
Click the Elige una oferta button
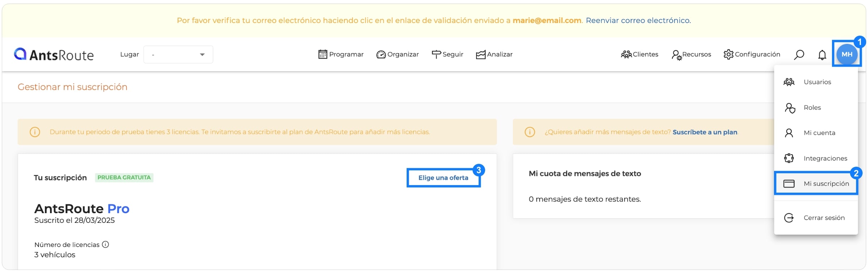pos(443,178)
